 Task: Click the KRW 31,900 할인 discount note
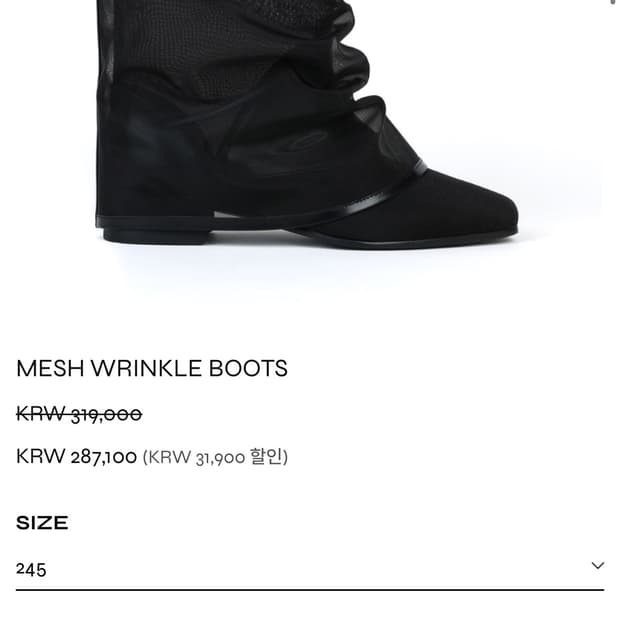[x=215, y=457]
